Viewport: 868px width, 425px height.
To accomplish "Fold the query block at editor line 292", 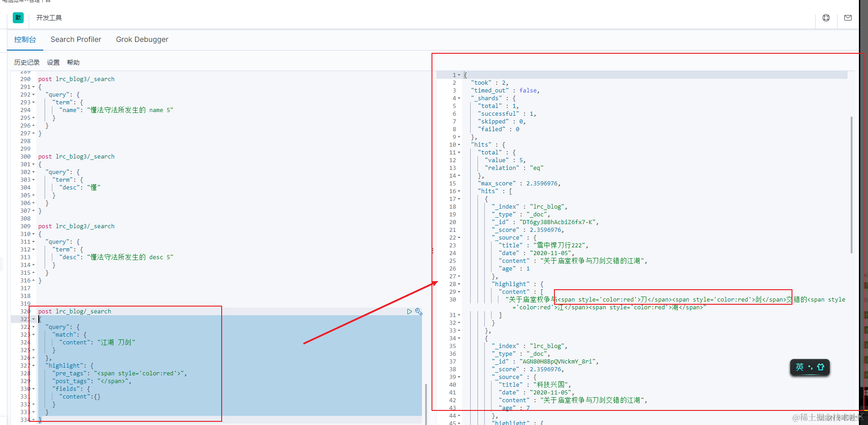I will 33,95.
